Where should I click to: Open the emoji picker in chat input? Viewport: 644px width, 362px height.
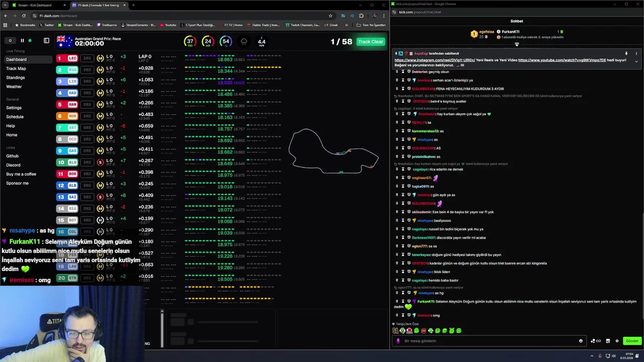click(x=581, y=341)
